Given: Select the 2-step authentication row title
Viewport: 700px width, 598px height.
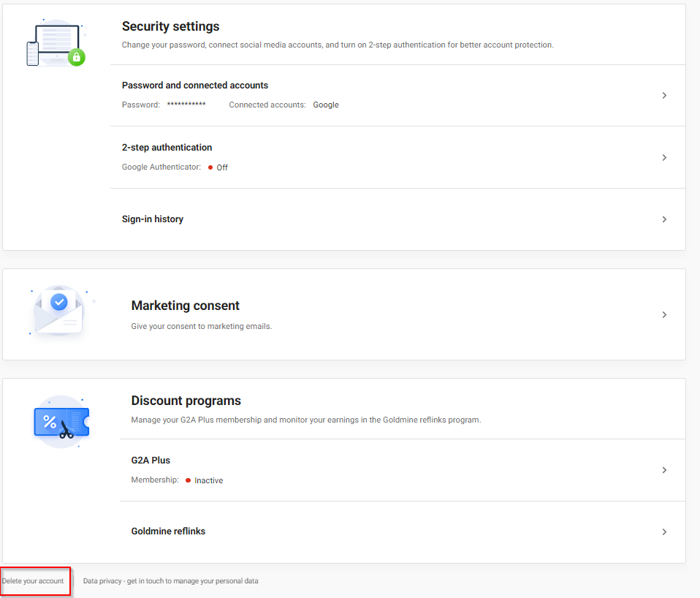Looking at the screenshot, I should [167, 148].
